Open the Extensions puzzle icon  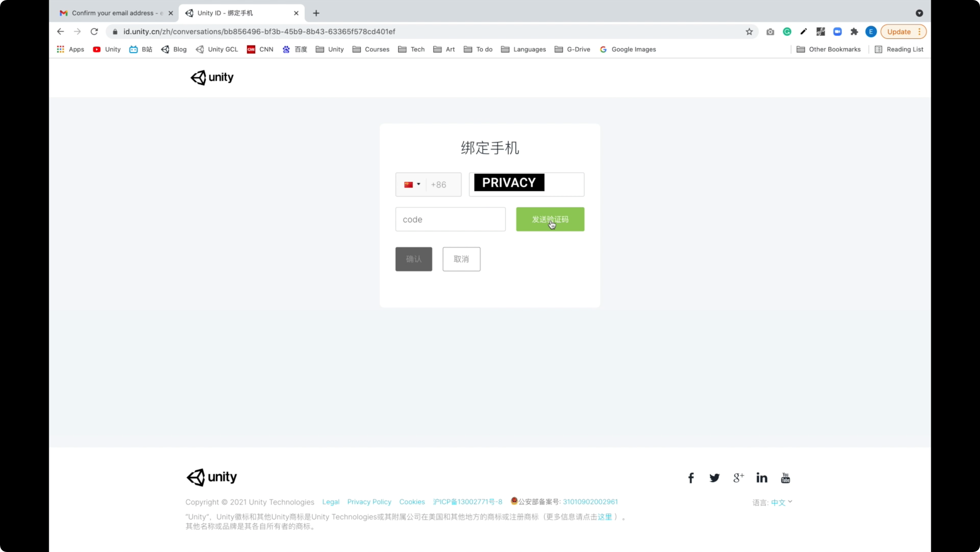coord(854,32)
